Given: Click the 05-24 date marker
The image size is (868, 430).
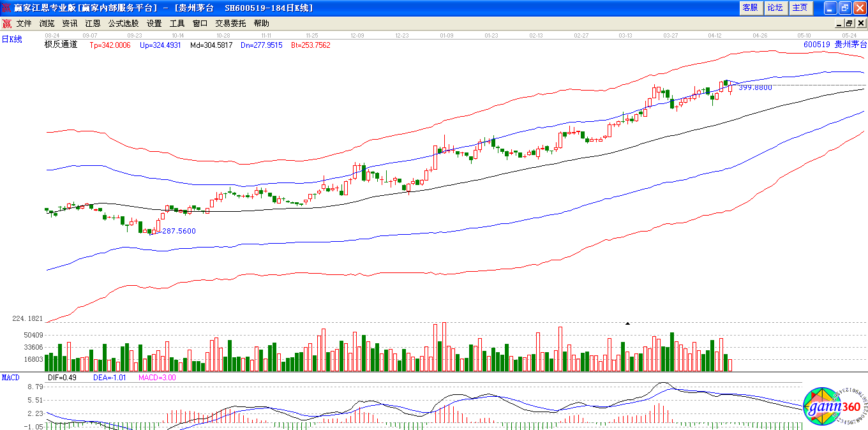Looking at the screenshot, I should (x=849, y=36).
